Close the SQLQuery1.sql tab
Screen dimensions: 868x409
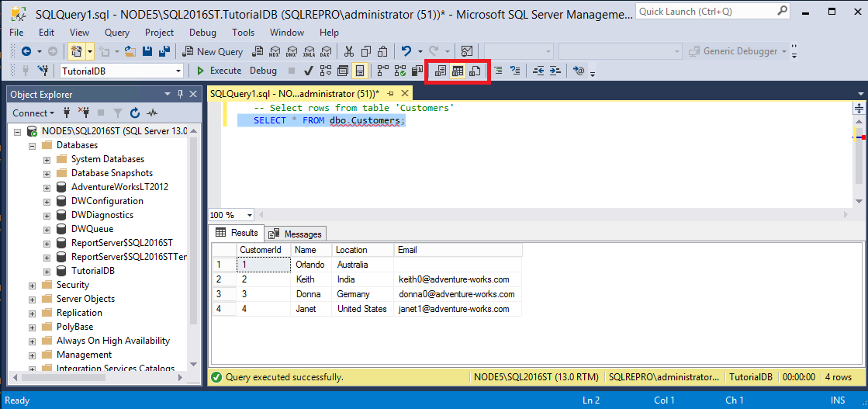pos(405,94)
